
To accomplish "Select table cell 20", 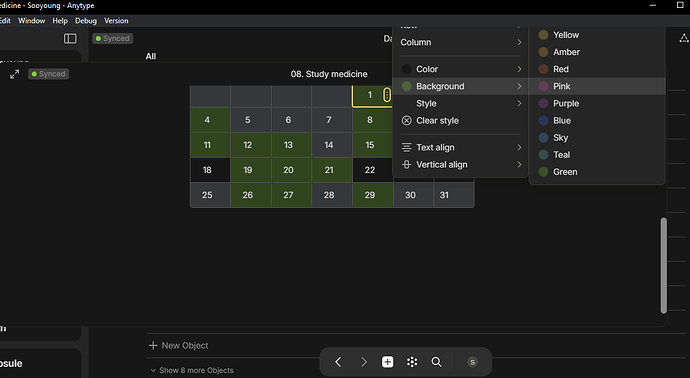I will click(x=291, y=170).
